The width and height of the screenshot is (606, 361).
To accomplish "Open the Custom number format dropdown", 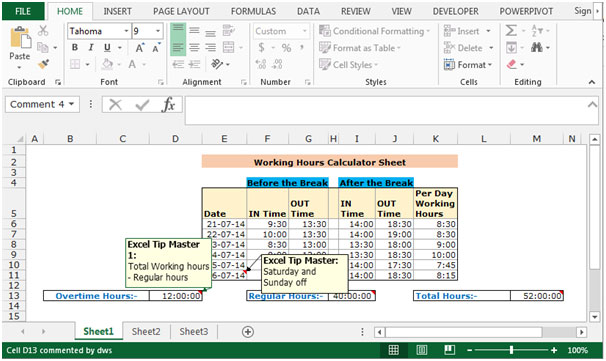I will point(305,31).
